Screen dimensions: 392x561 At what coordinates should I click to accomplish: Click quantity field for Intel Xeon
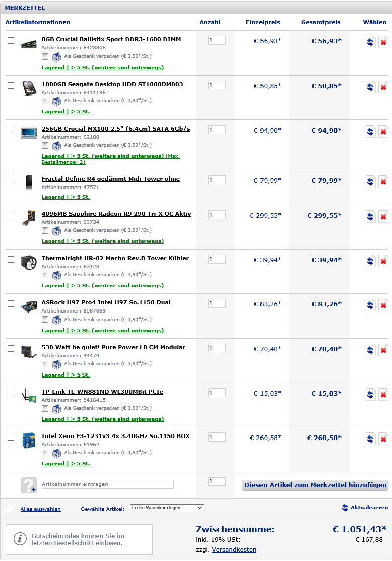pos(217,437)
